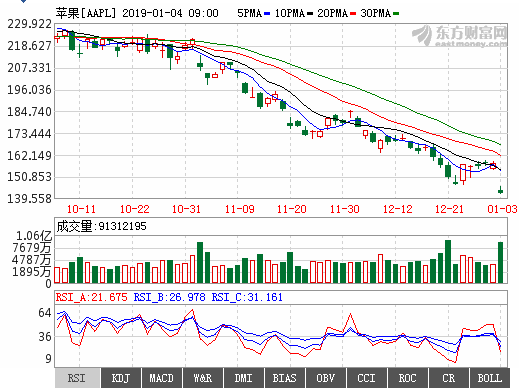Click the 218.627 price axis label
This screenshot has width=520, height=391.
click(x=30, y=46)
